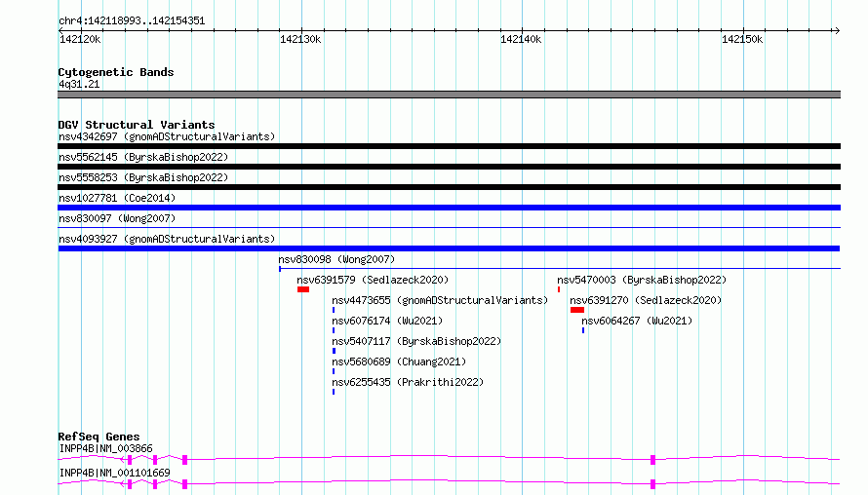Open variant nsv6391579 (Sedlazeck2020)
The height and width of the screenshot is (495, 868).
click(373, 280)
